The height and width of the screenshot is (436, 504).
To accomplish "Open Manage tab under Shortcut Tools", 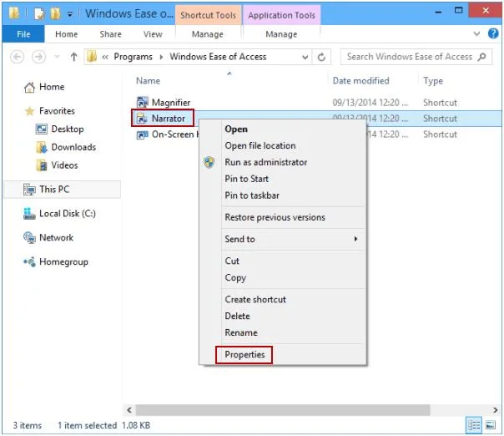I will coord(208,34).
